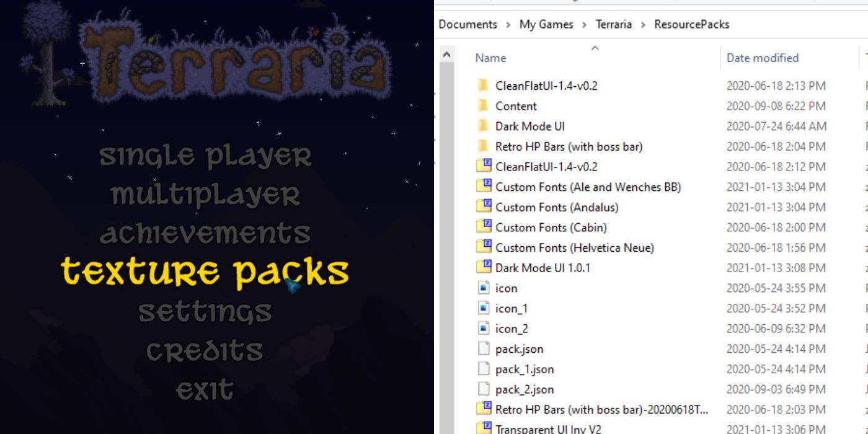Go to My Games in address bar

click(545, 24)
